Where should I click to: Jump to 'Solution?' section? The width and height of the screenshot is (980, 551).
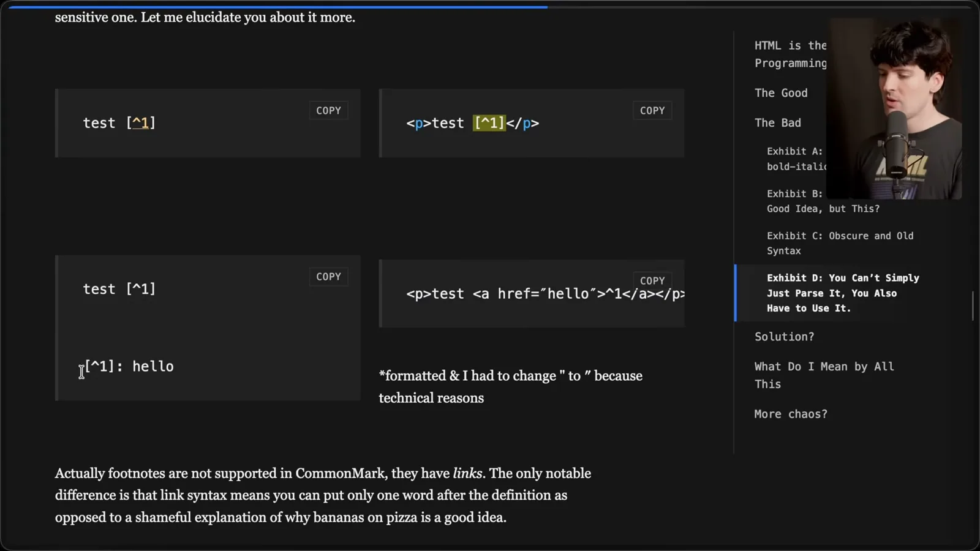[785, 337]
